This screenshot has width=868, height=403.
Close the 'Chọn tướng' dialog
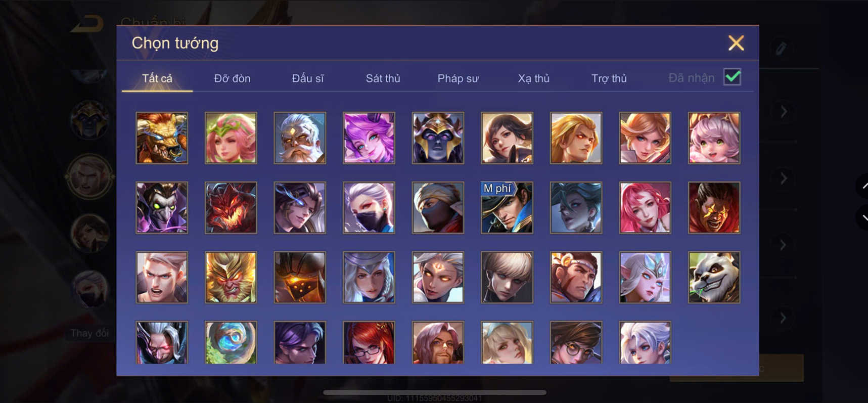point(736,43)
